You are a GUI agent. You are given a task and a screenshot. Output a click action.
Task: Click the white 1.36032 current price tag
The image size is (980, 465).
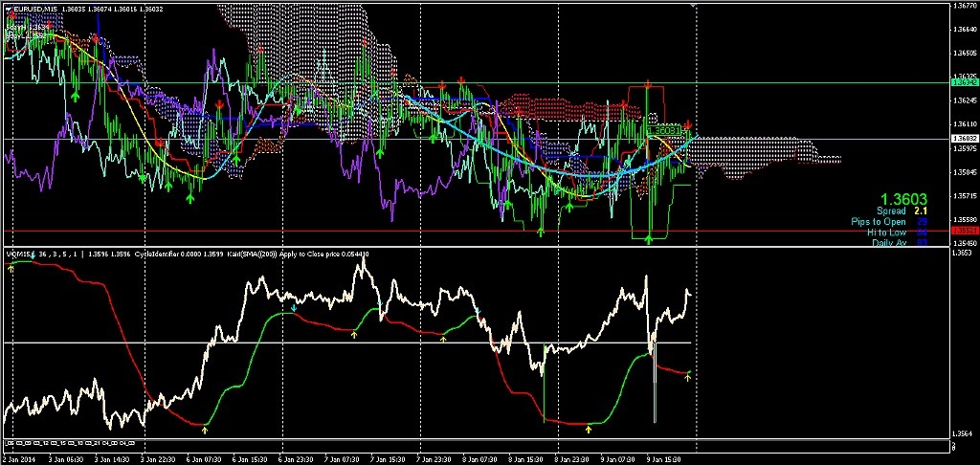[x=962, y=138]
